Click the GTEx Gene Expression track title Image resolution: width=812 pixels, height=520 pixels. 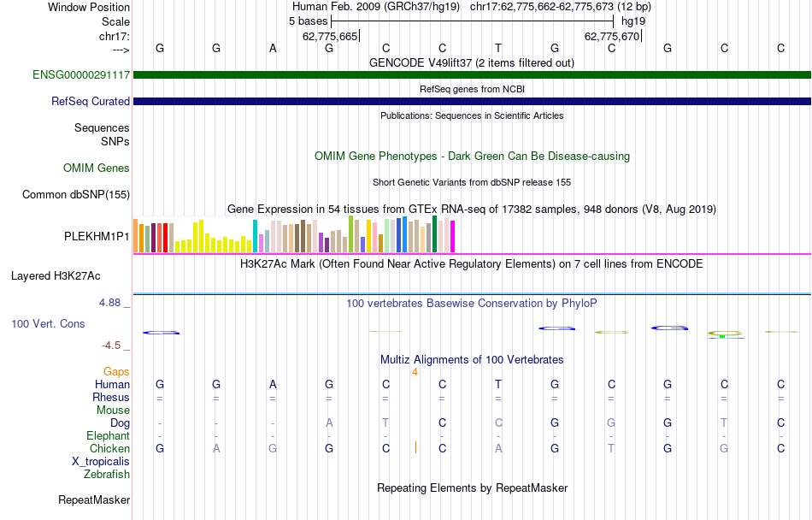472,210
